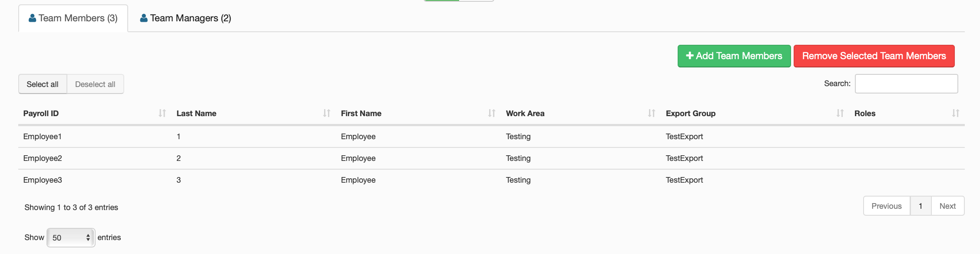
Task: Go to Previous page
Action: tap(887, 206)
